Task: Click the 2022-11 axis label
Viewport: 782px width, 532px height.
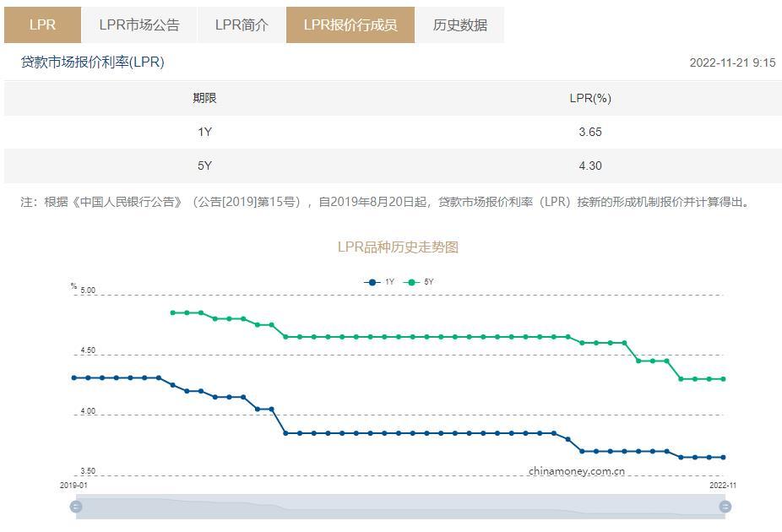Action: (x=723, y=485)
